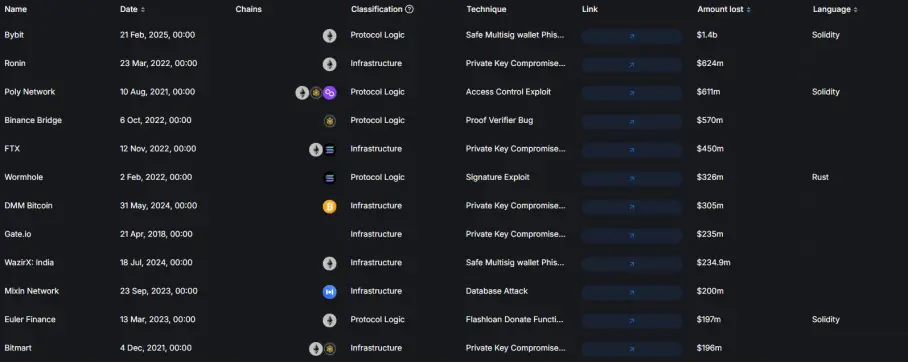Click the Technique column header
Image resolution: width=908 pixels, height=363 pixels.
486,9
